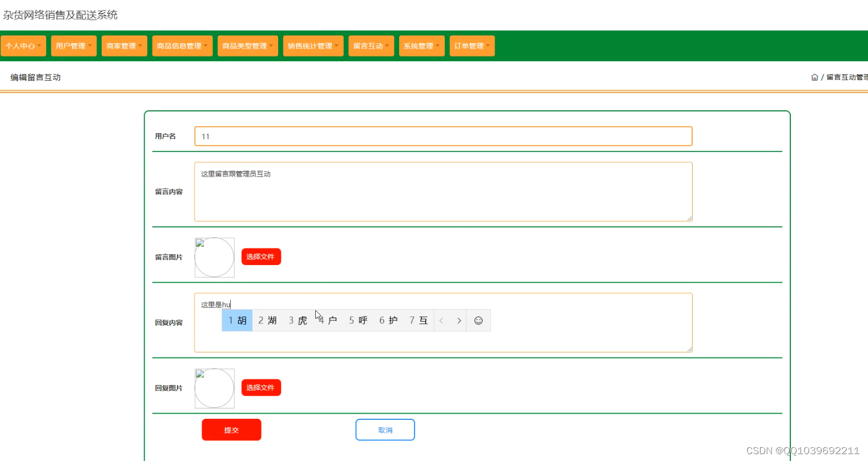The width and height of the screenshot is (868, 461).
Task: Click the 留言图片 preview thumbnail
Action: point(215,258)
